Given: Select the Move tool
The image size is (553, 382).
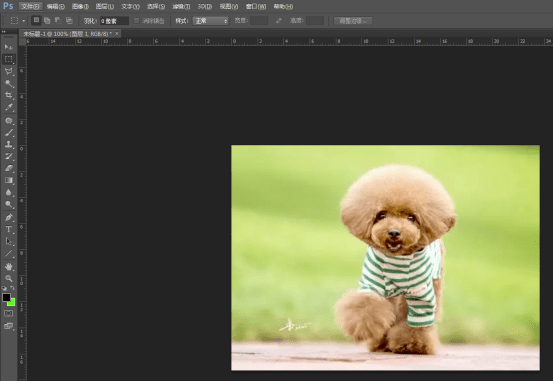Looking at the screenshot, I should coord(8,47).
